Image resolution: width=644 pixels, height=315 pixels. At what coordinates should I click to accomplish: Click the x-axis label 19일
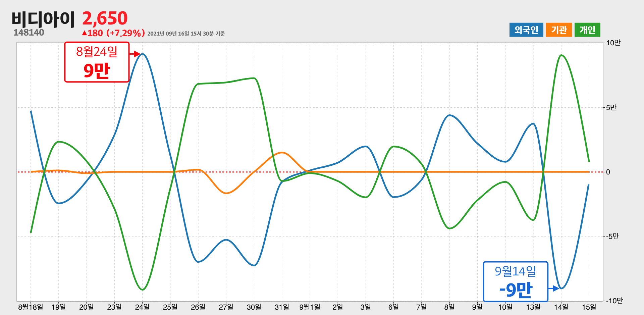59,307
